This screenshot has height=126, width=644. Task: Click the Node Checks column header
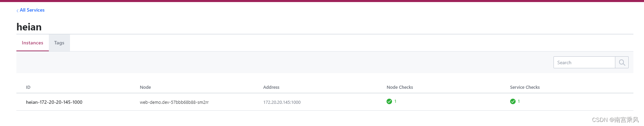[x=400, y=87]
